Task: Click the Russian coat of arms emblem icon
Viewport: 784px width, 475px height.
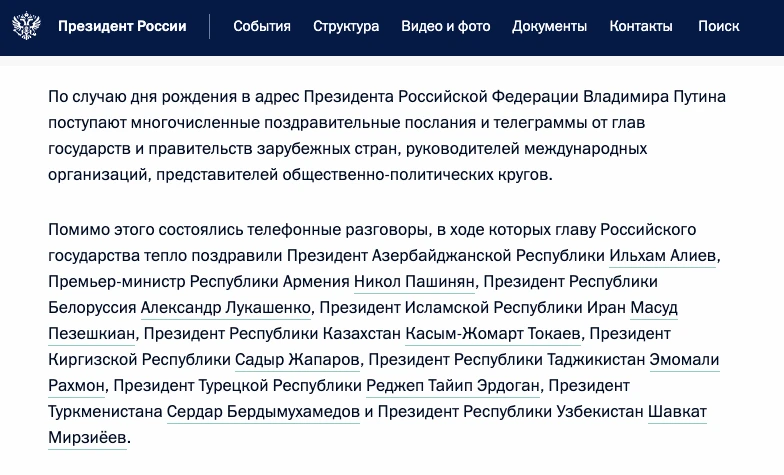Action: tap(26, 26)
